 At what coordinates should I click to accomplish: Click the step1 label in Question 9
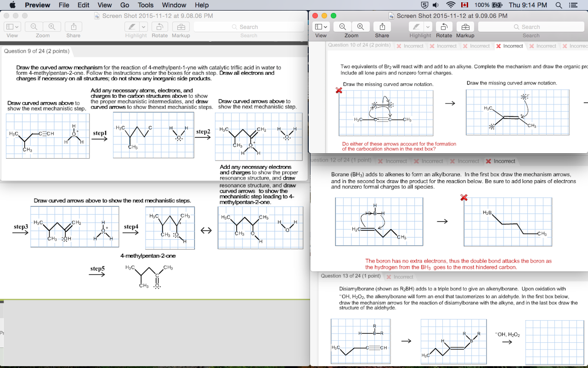100,133
